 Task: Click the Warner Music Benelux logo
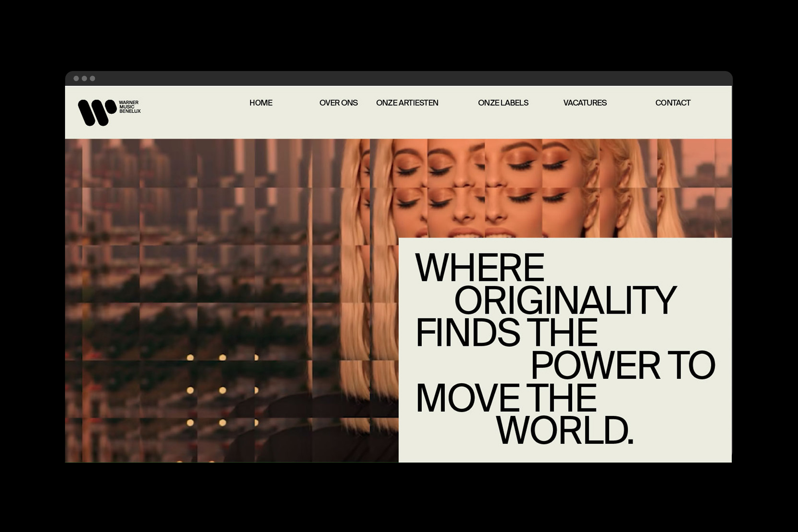pos(109,113)
